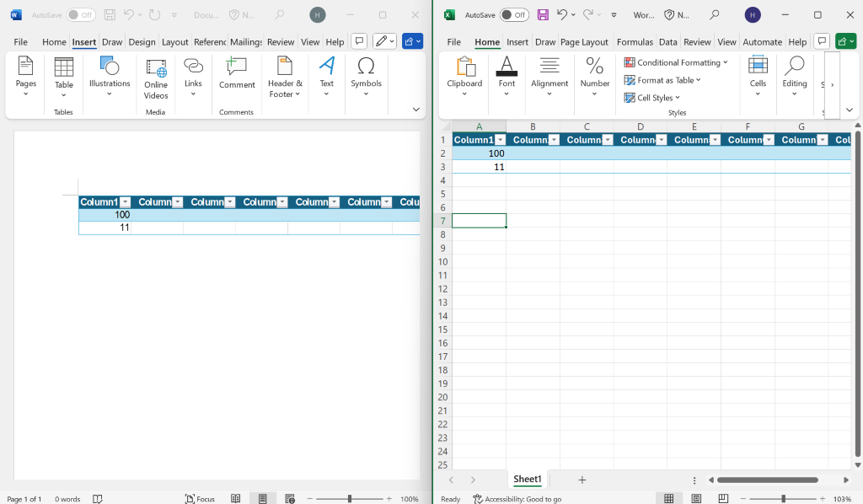Select Excel Normal view button
Viewport: 863px width, 504px height.
(x=668, y=498)
